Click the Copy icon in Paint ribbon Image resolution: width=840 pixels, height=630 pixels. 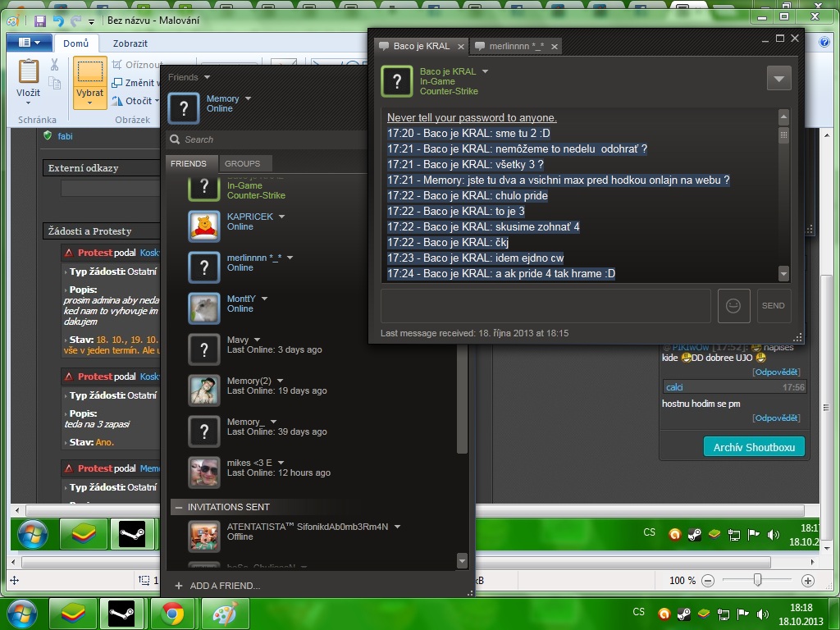tap(55, 83)
